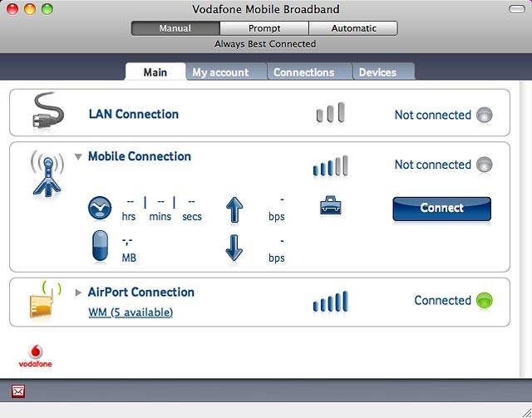Open the WM (5 available) link
This screenshot has width=532, height=418.
point(131,312)
